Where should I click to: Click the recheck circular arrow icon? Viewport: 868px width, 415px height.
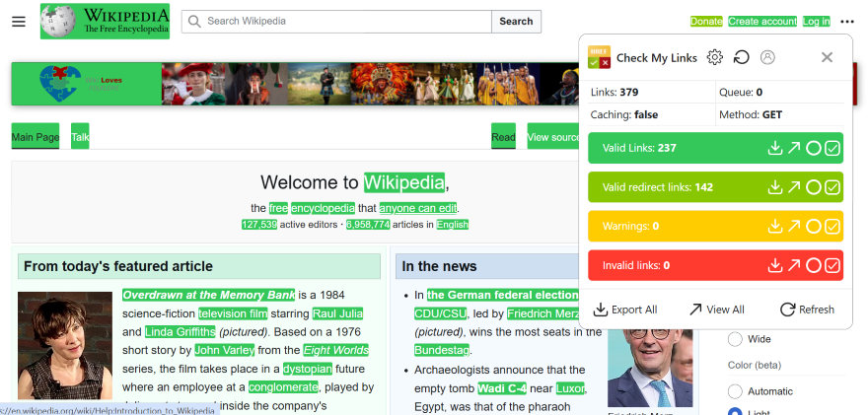tap(741, 57)
